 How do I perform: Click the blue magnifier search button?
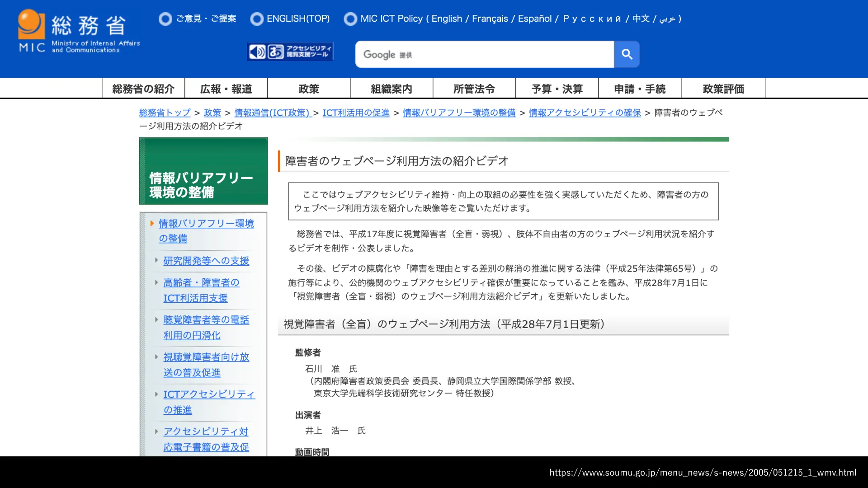(627, 54)
